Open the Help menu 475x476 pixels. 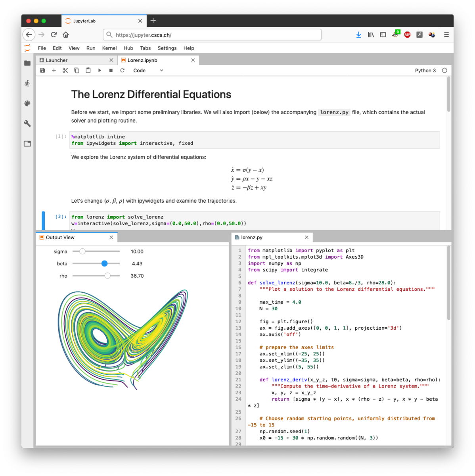pos(189,48)
